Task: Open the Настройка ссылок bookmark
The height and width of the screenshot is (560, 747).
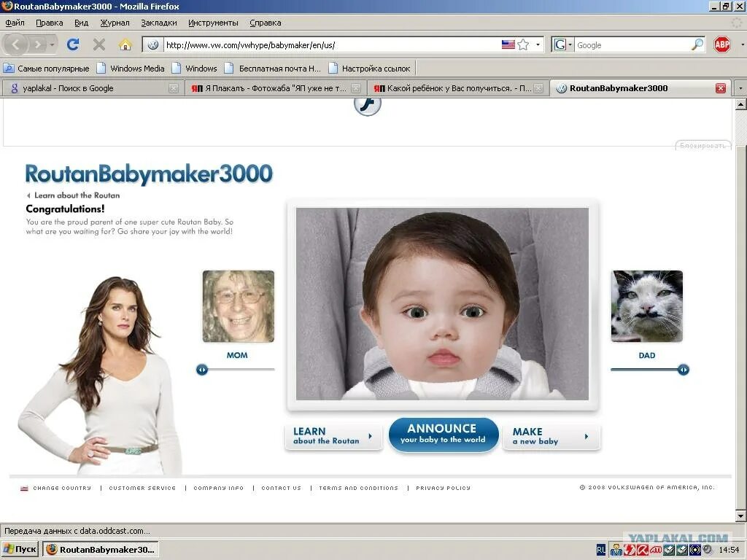Action: (x=369, y=68)
